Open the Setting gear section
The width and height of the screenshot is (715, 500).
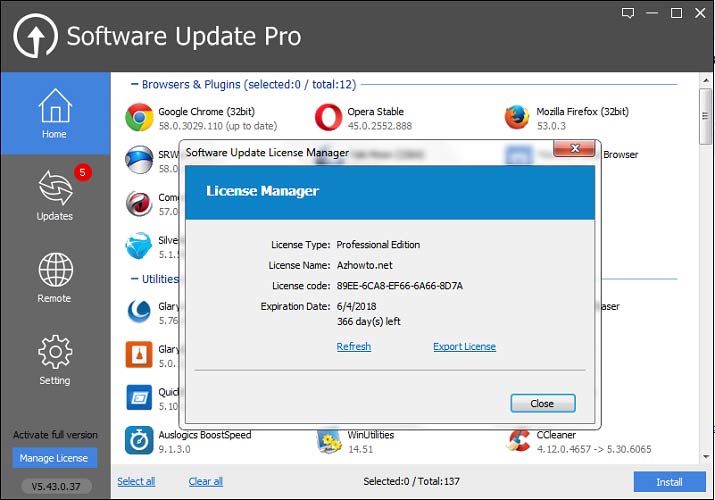click(55, 360)
